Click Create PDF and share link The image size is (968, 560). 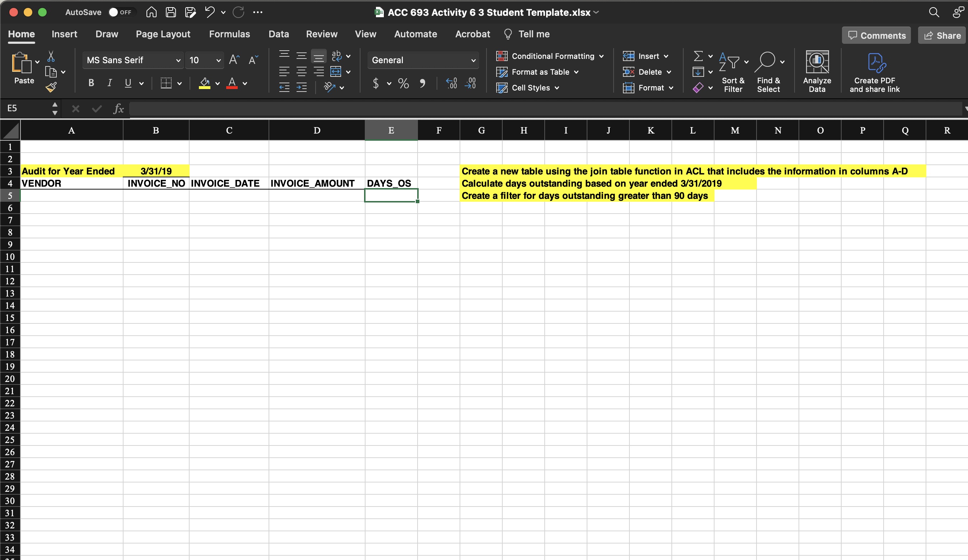pyautogui.click(x=874, y=71)
